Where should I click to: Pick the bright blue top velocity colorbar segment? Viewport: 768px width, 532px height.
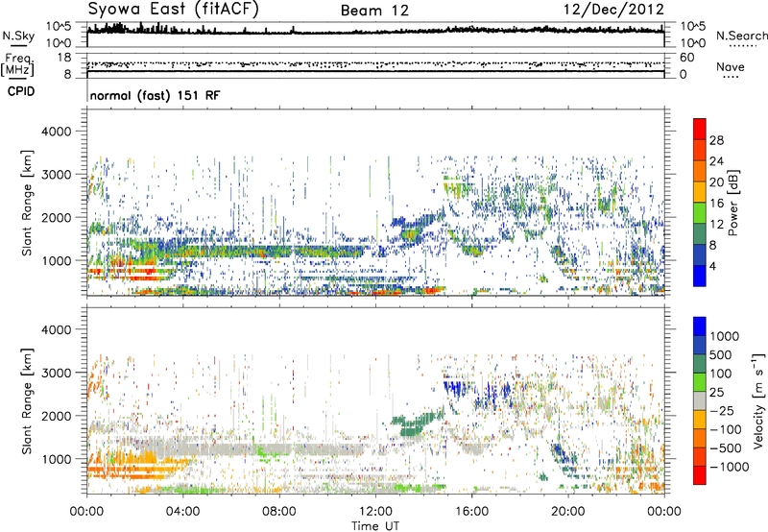(x=700, y=326)
